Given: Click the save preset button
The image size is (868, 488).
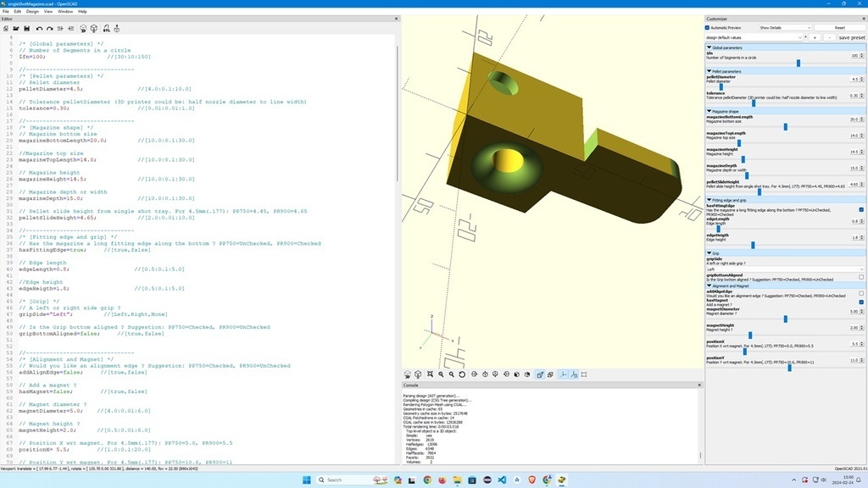Looking at the screenshot, I should tap(851, 37).
